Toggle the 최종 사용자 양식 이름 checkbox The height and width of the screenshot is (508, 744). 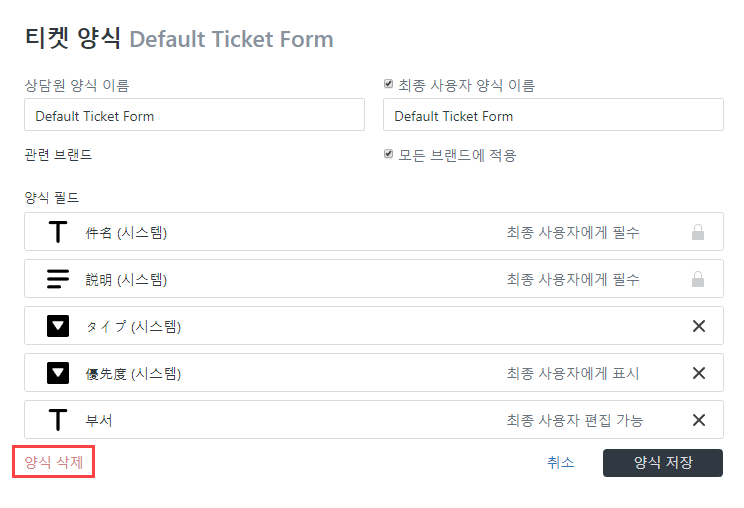pos(389,85)
